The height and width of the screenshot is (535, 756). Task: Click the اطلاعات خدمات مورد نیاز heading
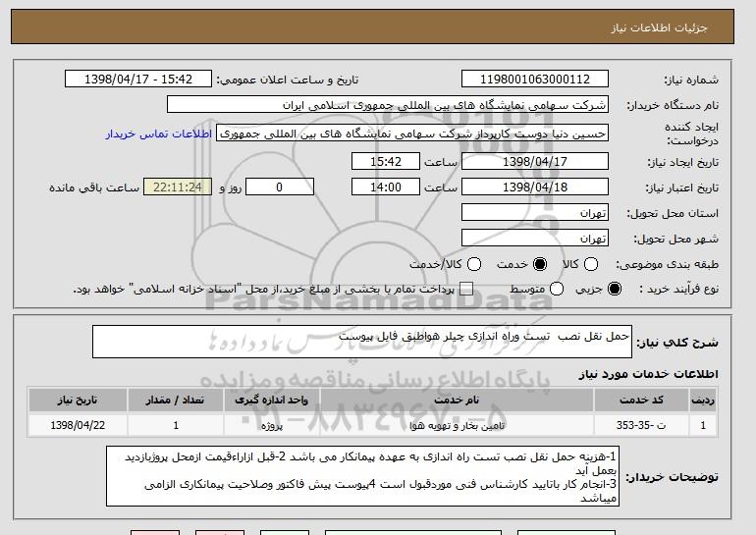coord(648,374)
